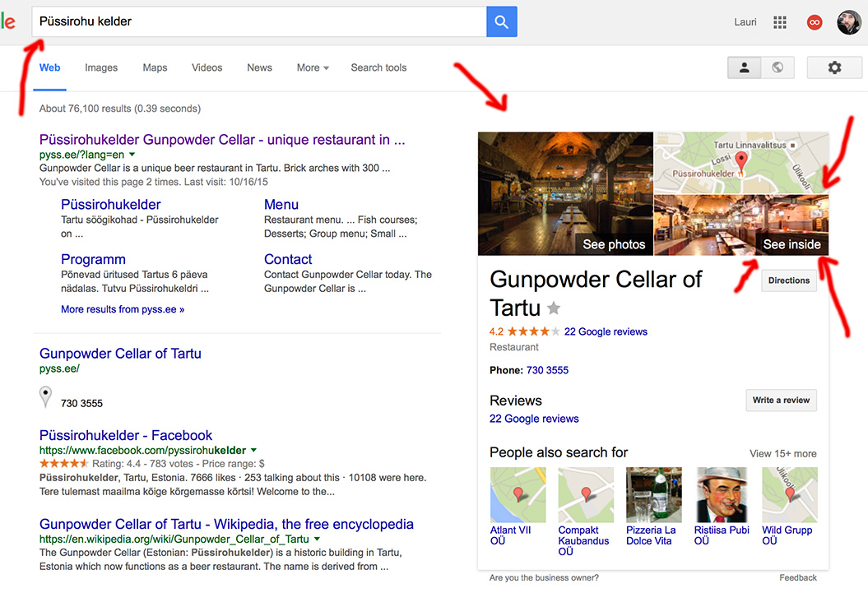Open the Pizzeria La Dolce Vita thumbnail
The height and width of the screenshot is (593, 868).
click(x=654, y=494)
